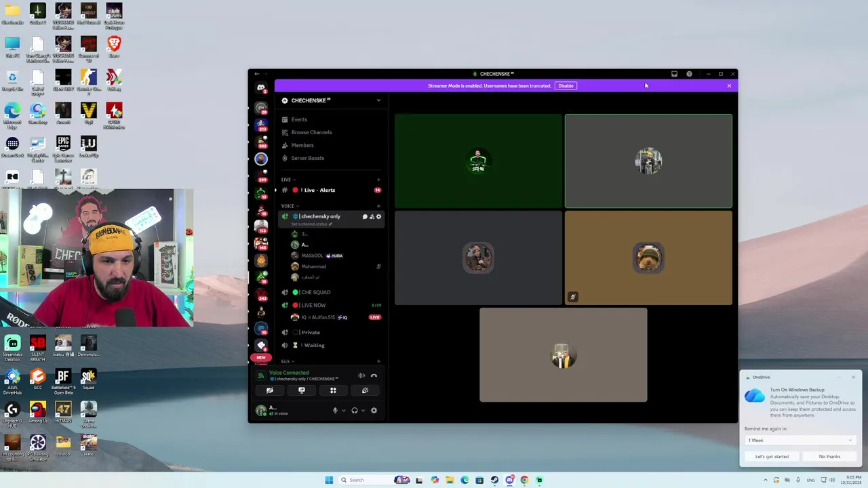Set a channel status
868x488 pixels.
click(312, 224)
